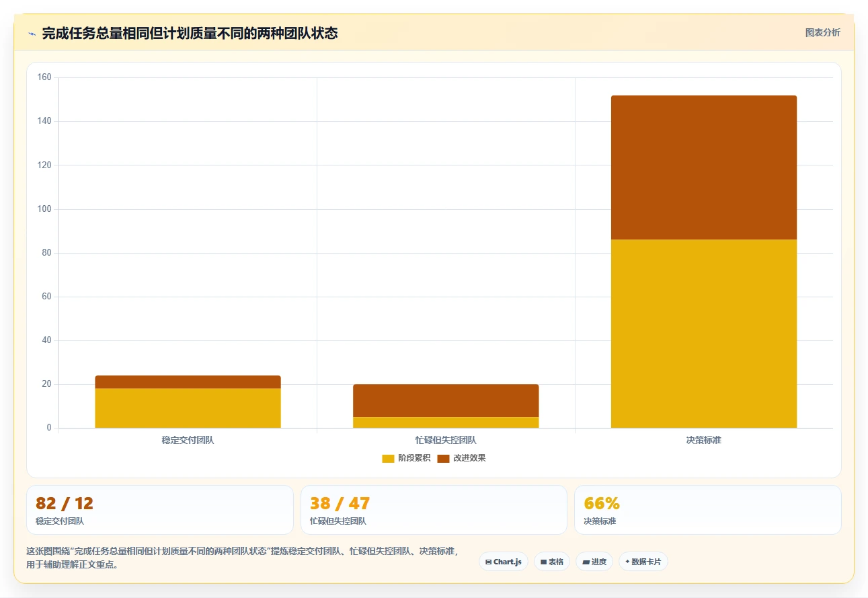Click the brown 改进效果 legend swatch

(443, 459)
